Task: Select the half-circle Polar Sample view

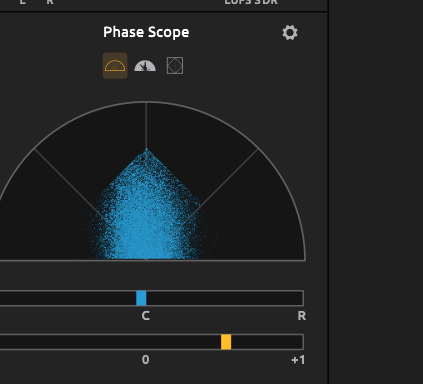Action: (115, 66)
